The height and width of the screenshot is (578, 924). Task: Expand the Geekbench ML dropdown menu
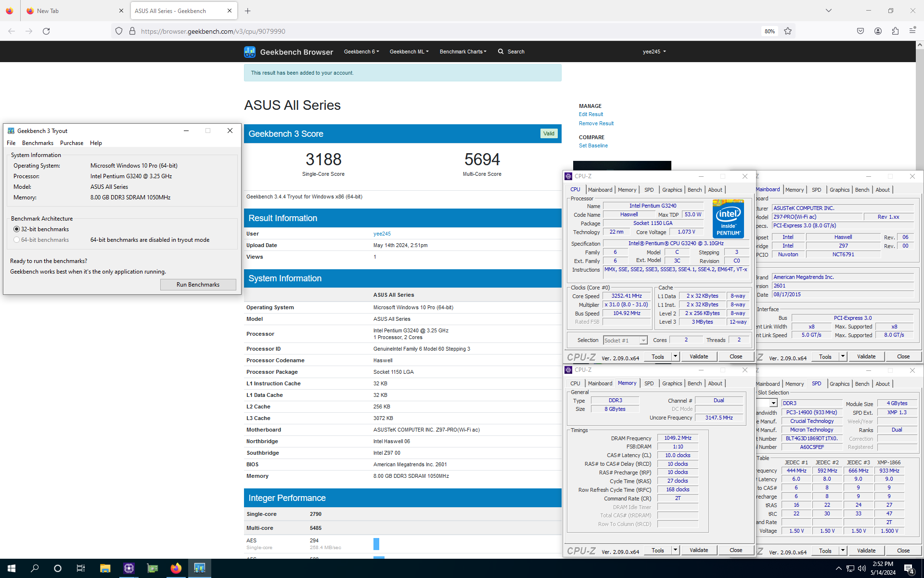coord(409,52)
